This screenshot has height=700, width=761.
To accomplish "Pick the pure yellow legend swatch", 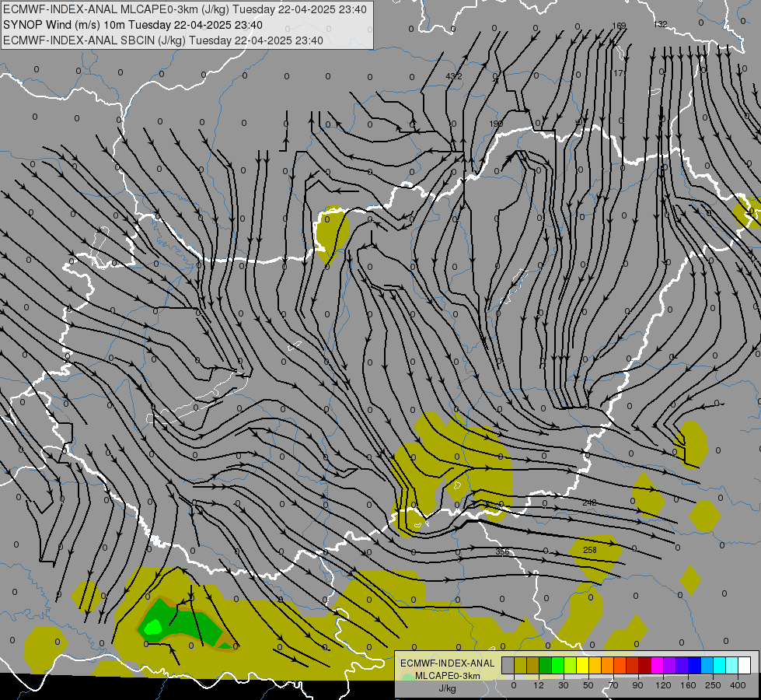I will 583,665.
